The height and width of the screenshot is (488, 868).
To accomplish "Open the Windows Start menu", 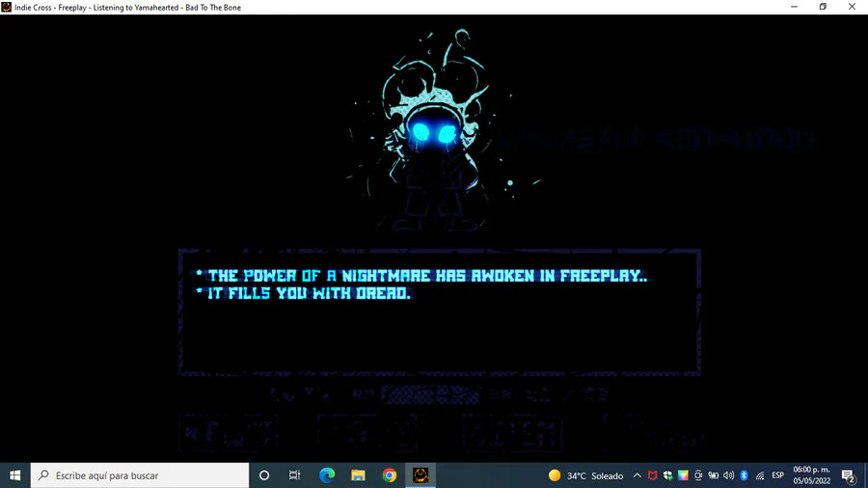I will [14, 475].
